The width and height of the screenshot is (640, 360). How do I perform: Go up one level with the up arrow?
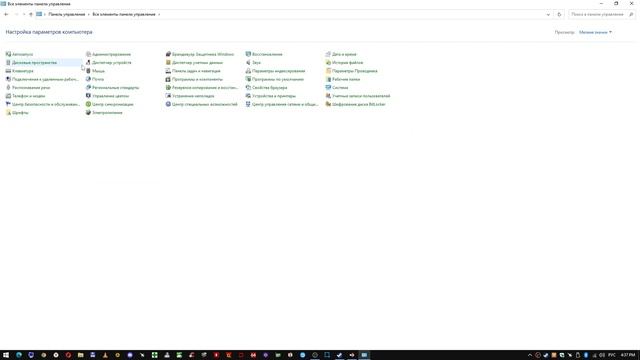click(31, 14)
